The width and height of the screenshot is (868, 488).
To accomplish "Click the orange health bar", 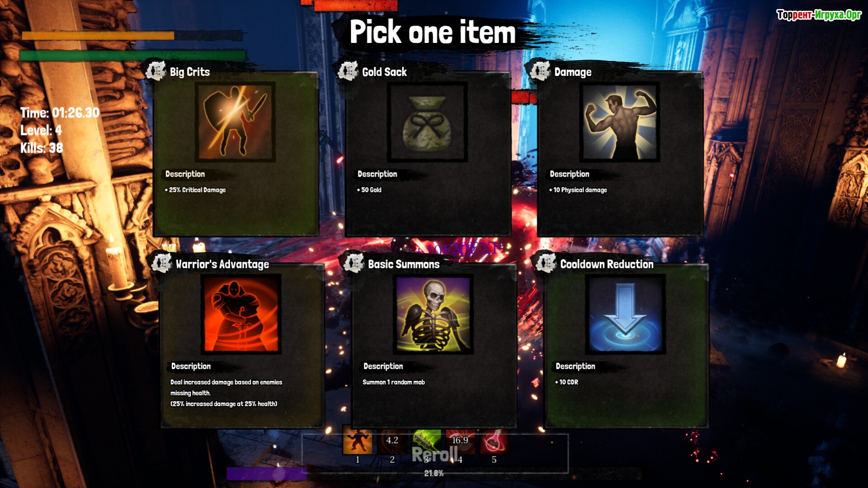I will pos(98,36).
